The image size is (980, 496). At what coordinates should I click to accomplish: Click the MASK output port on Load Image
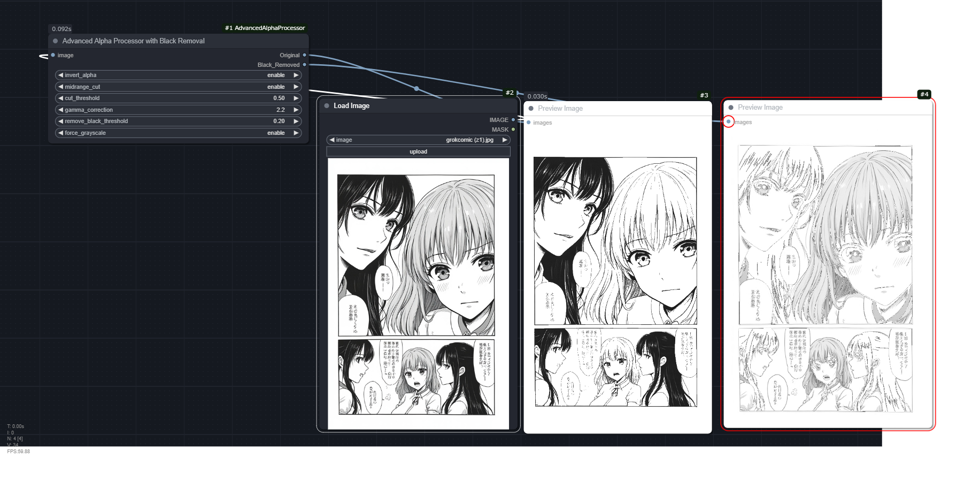513,129
